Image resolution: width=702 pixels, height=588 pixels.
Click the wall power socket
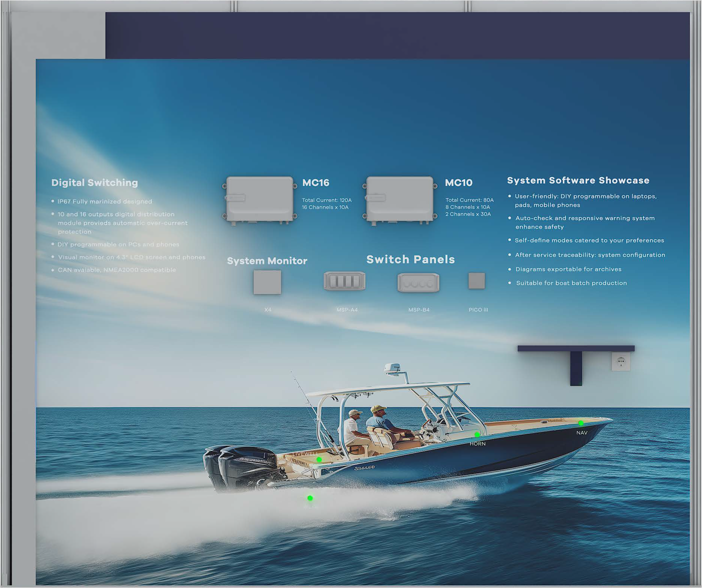621,362
